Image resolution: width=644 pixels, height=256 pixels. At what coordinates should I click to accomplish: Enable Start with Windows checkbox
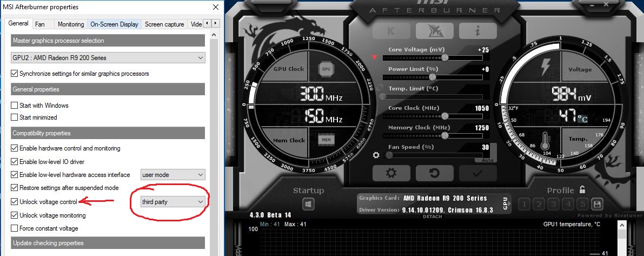click(15, 106)
